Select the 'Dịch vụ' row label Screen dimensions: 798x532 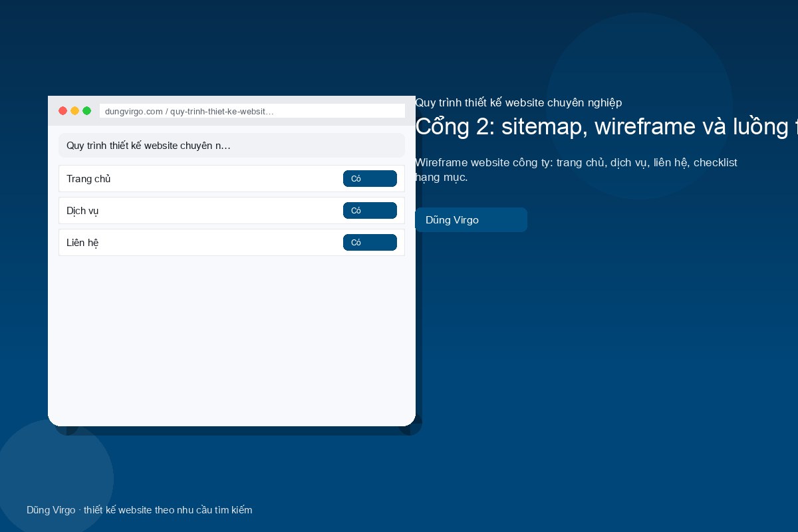coord(82,211)
